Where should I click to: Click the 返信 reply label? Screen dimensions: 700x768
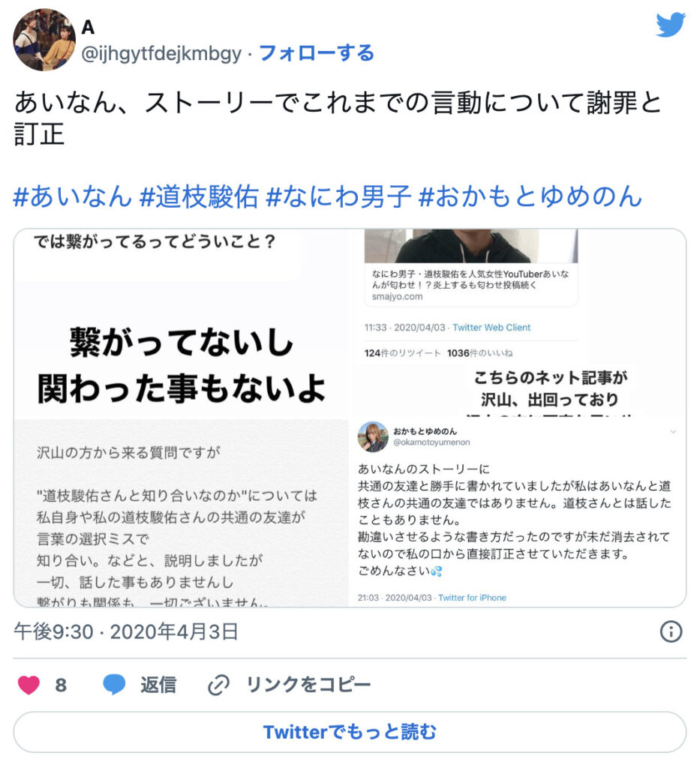point(158,684)
